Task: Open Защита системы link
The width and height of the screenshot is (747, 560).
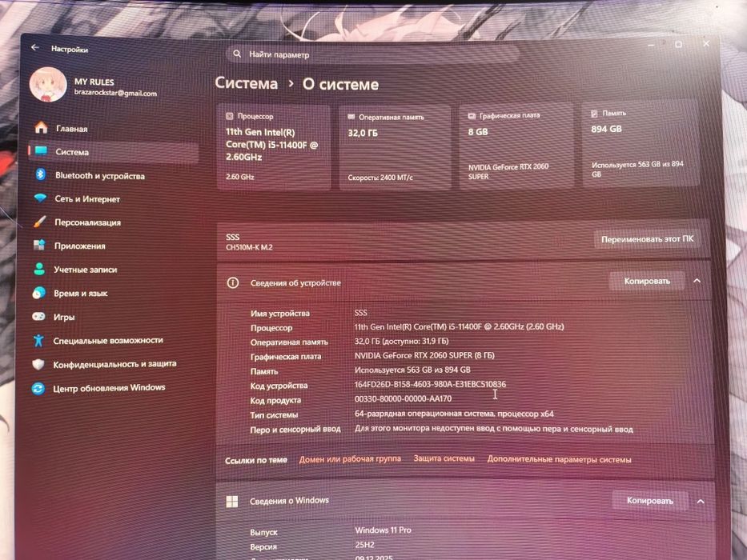Action: click(x=444, y=458)
